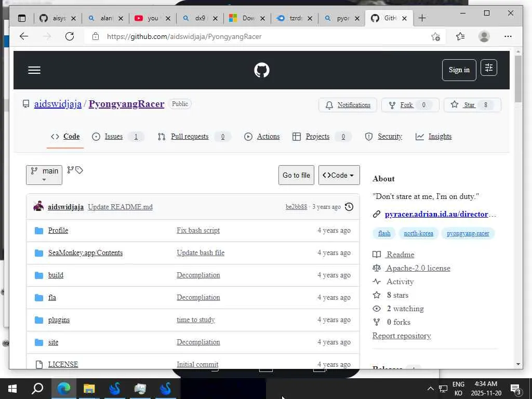The image size is (532, 399).
Task: View branches via the branch icon
Action: pos(70,170)
